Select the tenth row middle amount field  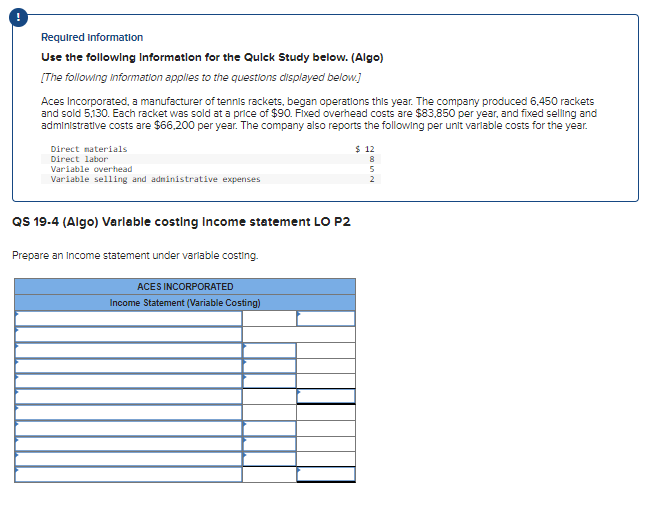point(269,459)
